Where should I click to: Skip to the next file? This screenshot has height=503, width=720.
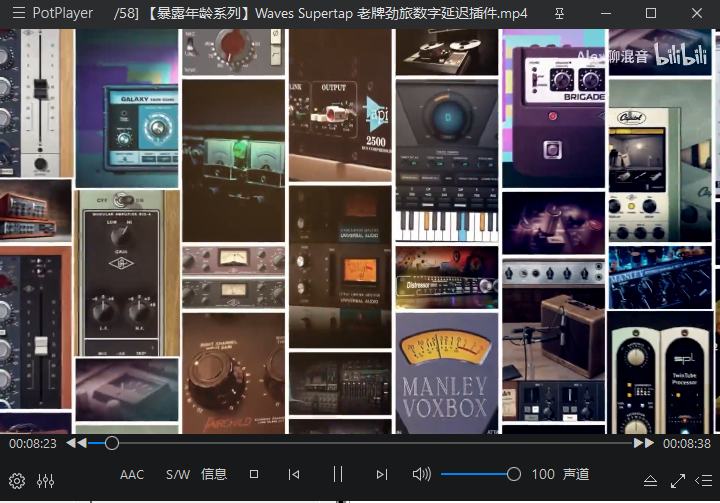coord(382,474)
